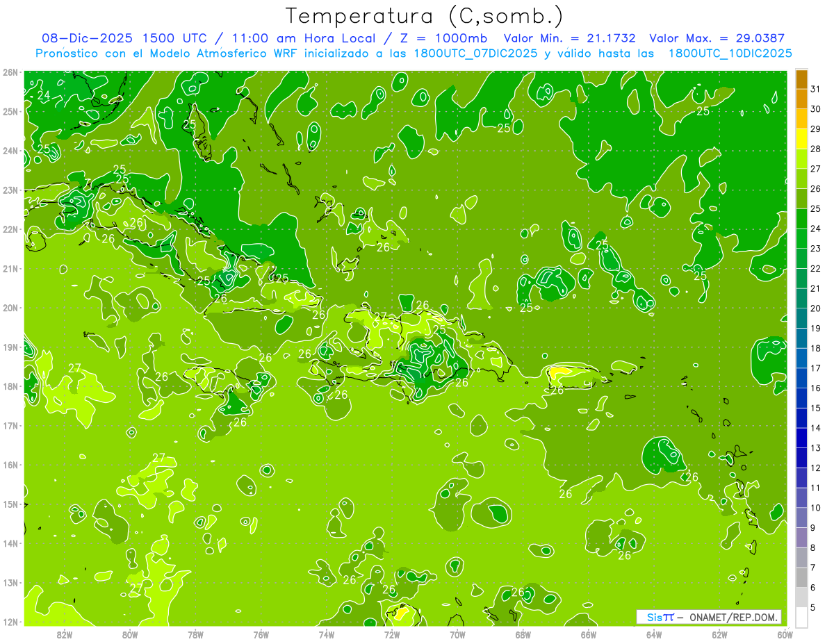Click the legend value '31'
The width and height of the screenshot is (834, 644).
point(815,89)
